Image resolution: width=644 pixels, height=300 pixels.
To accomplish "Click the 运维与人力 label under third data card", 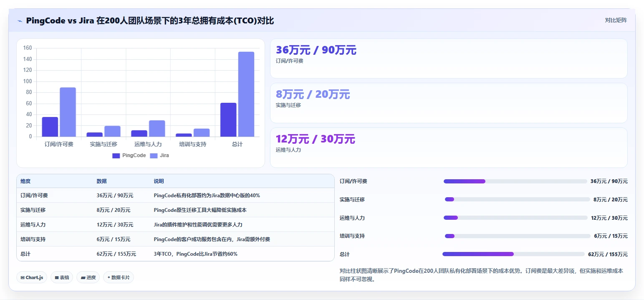I will tap(288, 150).
